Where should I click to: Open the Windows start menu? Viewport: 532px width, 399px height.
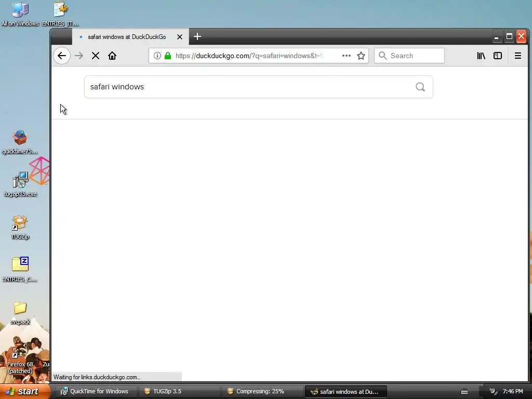[24, 391]
